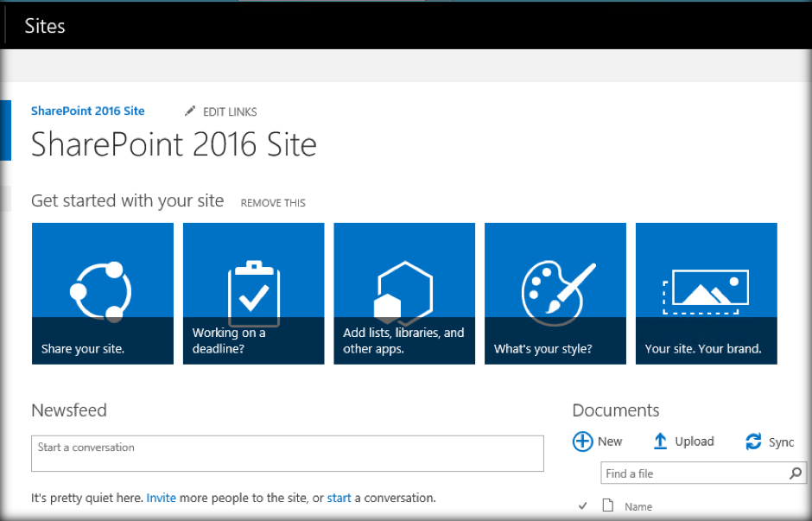Click REMOVE THIS next to Get started

273,203
